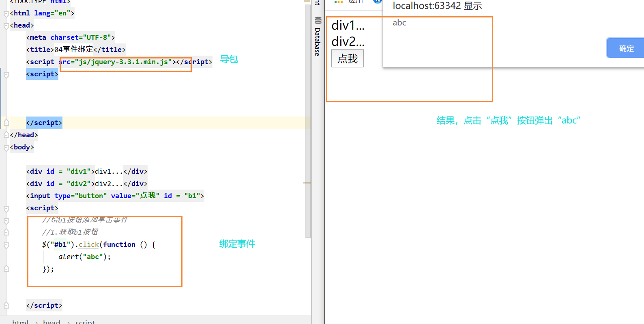Click the input type="button" code line

click(x=115, y=196)
